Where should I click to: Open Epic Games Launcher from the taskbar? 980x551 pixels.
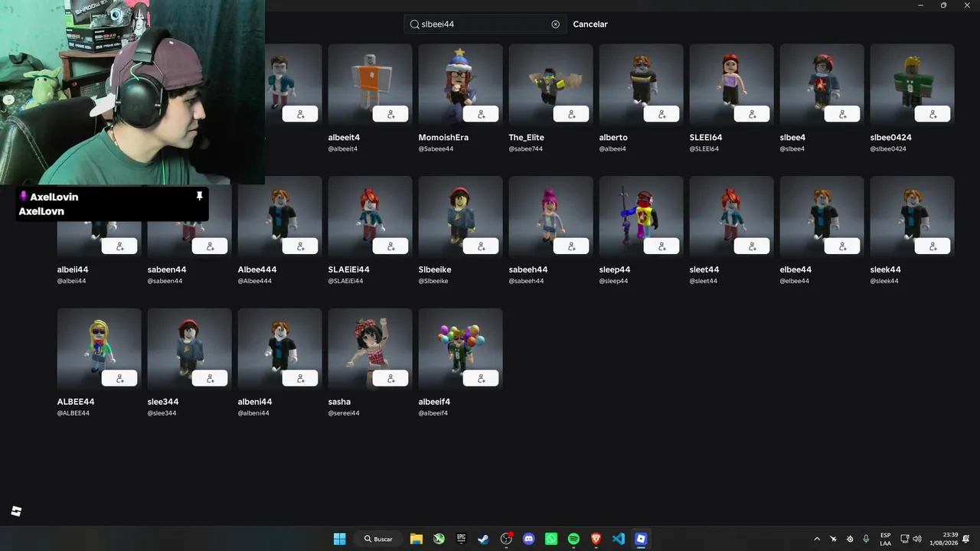click(x=461, y=539)
